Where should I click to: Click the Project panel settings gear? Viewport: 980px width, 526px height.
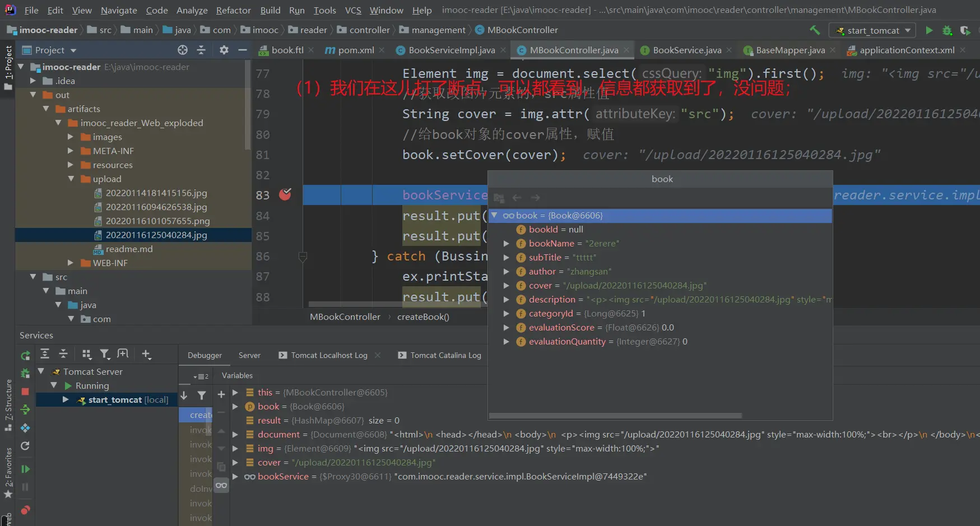(x=224, y=50)
